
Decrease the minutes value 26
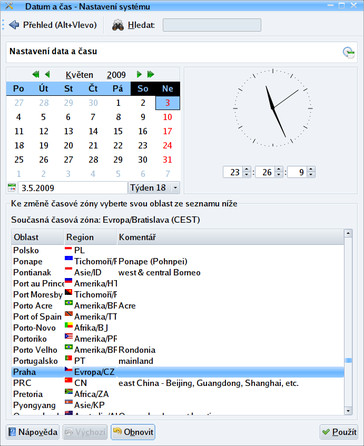(279, 175)
